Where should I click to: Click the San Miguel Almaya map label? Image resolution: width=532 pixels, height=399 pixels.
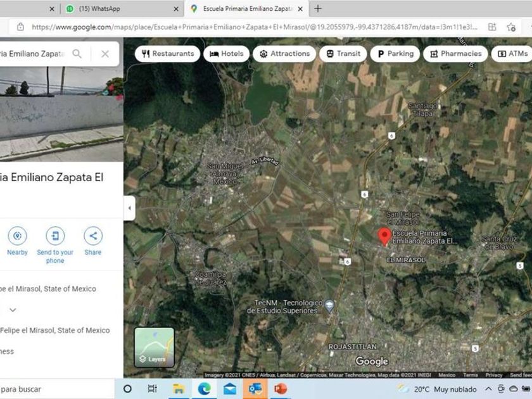pyautogui.click(x=225, y=174)
